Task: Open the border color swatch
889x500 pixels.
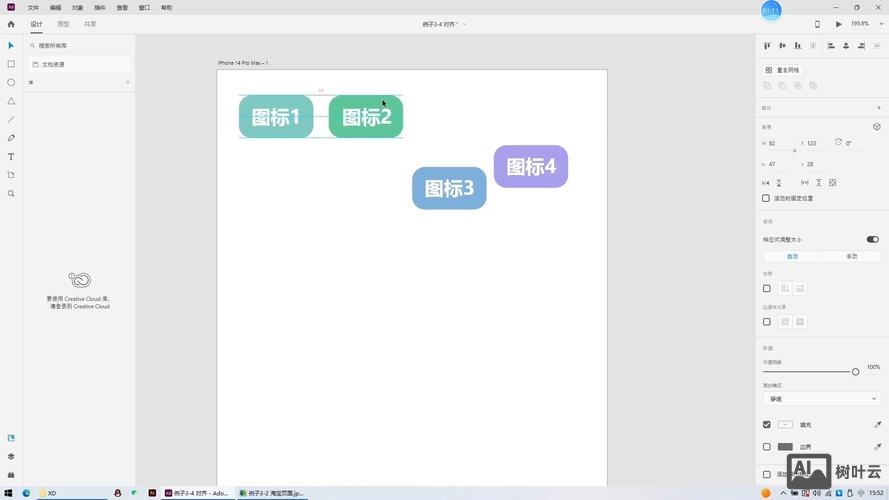Action: (785, 447)
